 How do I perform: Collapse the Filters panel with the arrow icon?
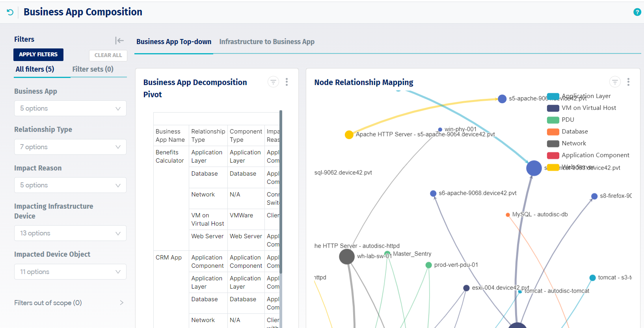[119, 40]
